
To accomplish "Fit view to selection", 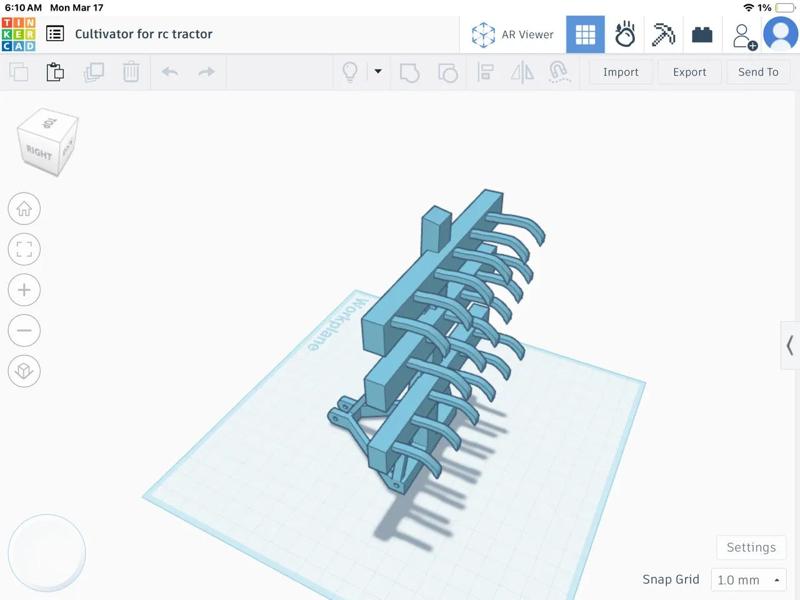I will click(23, 249).
